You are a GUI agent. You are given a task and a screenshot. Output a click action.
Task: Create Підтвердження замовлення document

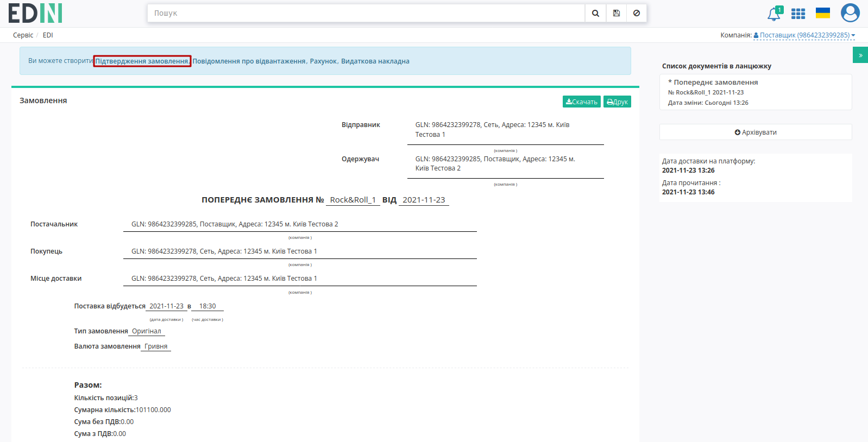click(142, 61)
